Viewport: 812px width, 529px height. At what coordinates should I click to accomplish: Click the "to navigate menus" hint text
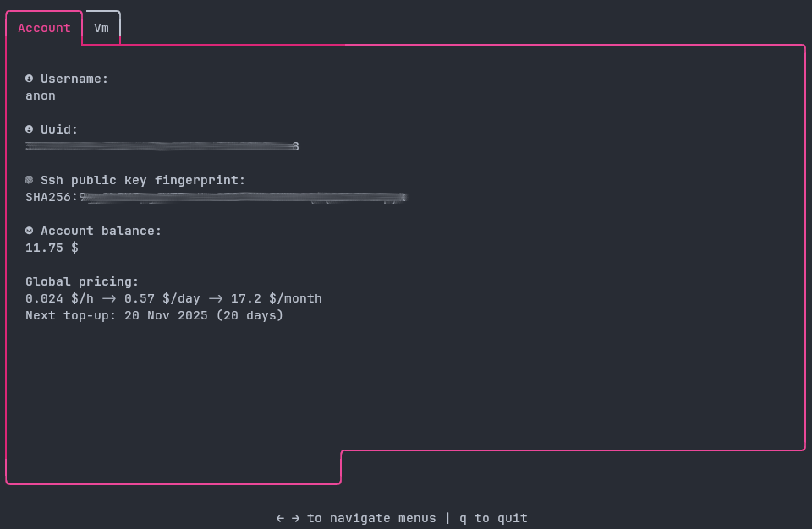[x=371, y=518]
